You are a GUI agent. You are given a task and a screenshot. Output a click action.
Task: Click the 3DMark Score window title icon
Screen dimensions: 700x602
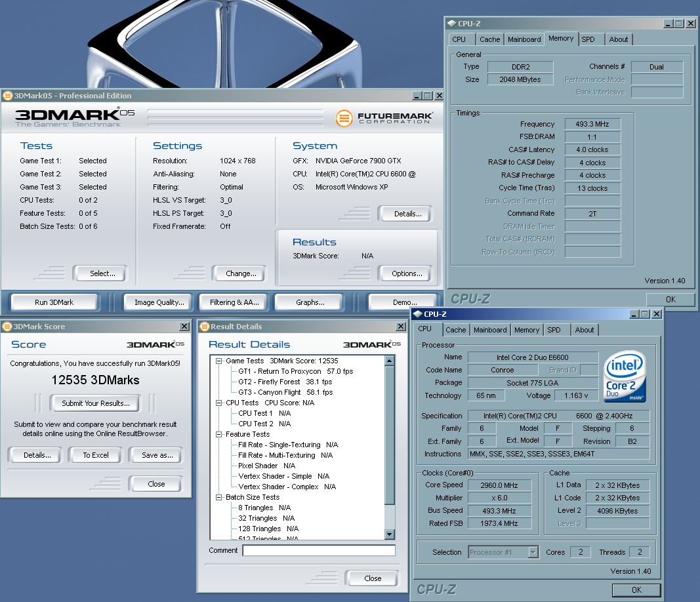pyautogui.click(x=7, y=326)
